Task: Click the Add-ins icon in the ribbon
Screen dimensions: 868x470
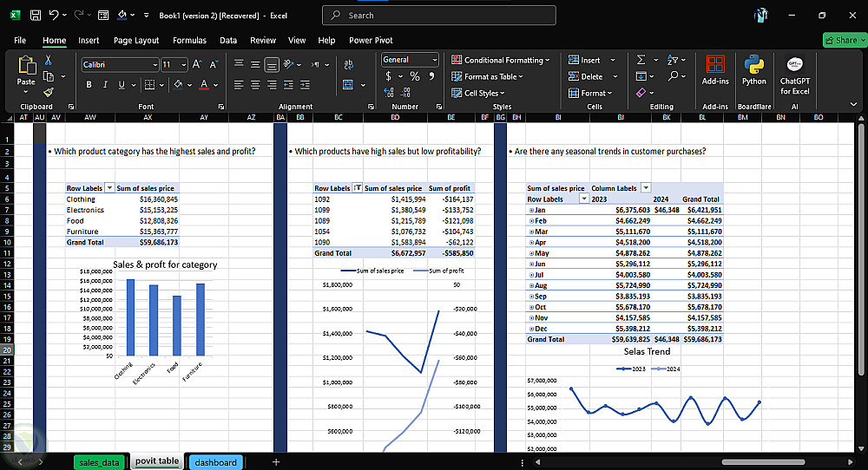Action: 715,65
